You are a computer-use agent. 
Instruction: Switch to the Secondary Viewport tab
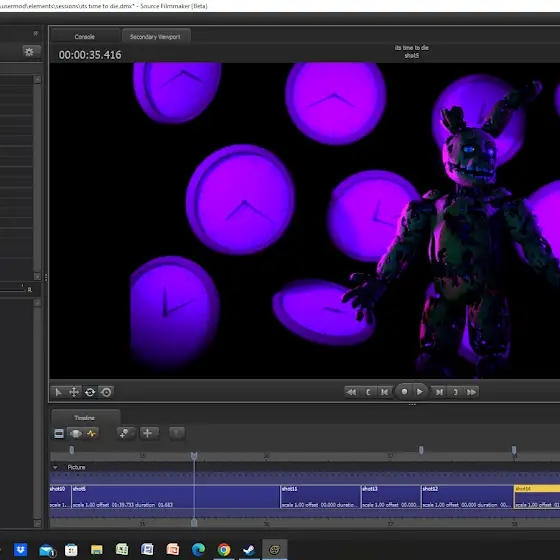click(155, 36)
